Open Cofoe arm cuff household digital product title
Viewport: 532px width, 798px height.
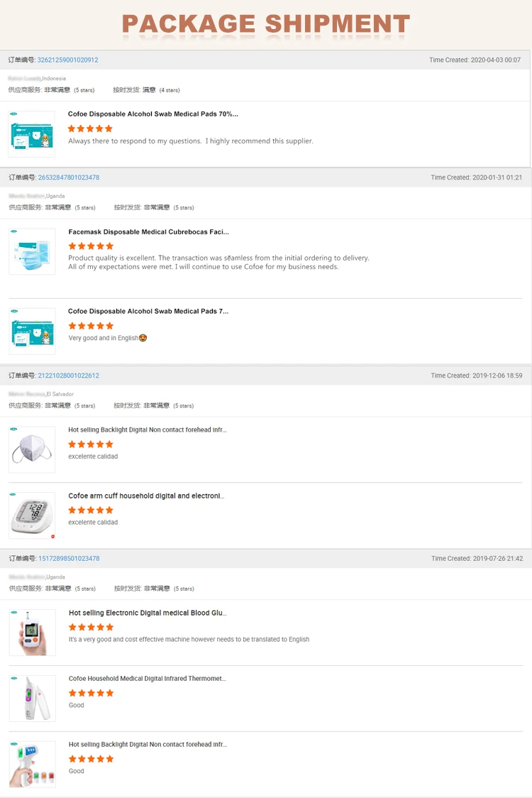[x=147, y=496]
